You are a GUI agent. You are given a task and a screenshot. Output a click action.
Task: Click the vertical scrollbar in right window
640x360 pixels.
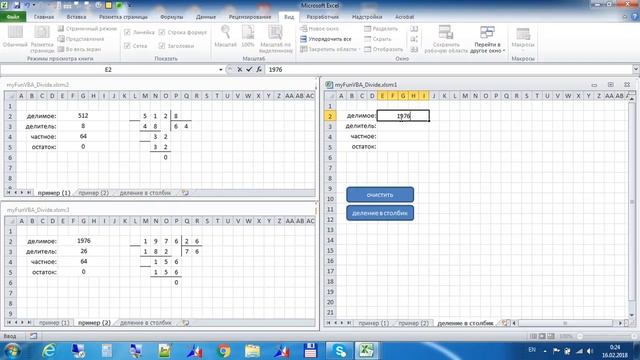click(x=632, y=202)
